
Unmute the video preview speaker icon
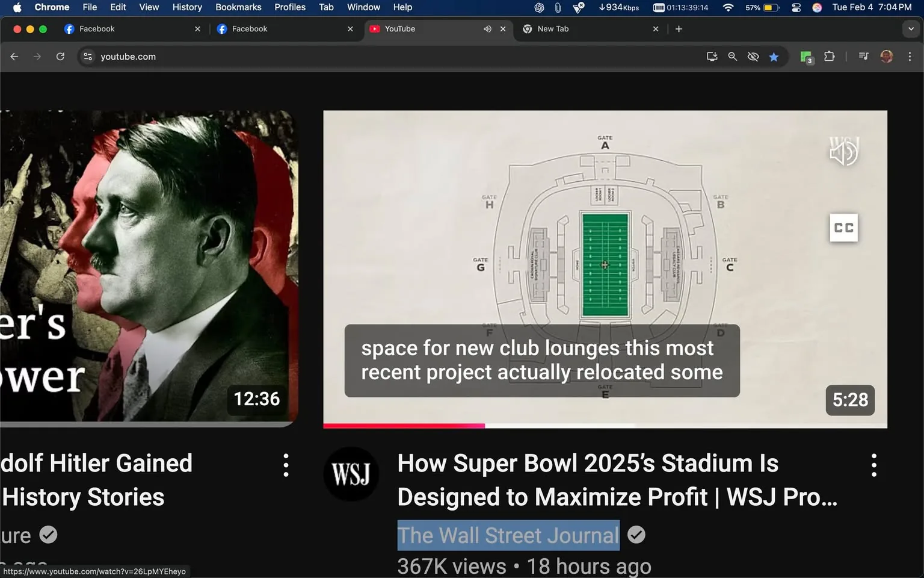(x=843, y=152)
